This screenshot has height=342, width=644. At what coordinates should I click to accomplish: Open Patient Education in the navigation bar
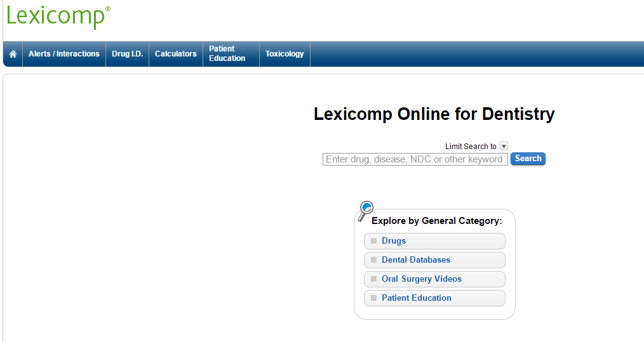point(227,54)
